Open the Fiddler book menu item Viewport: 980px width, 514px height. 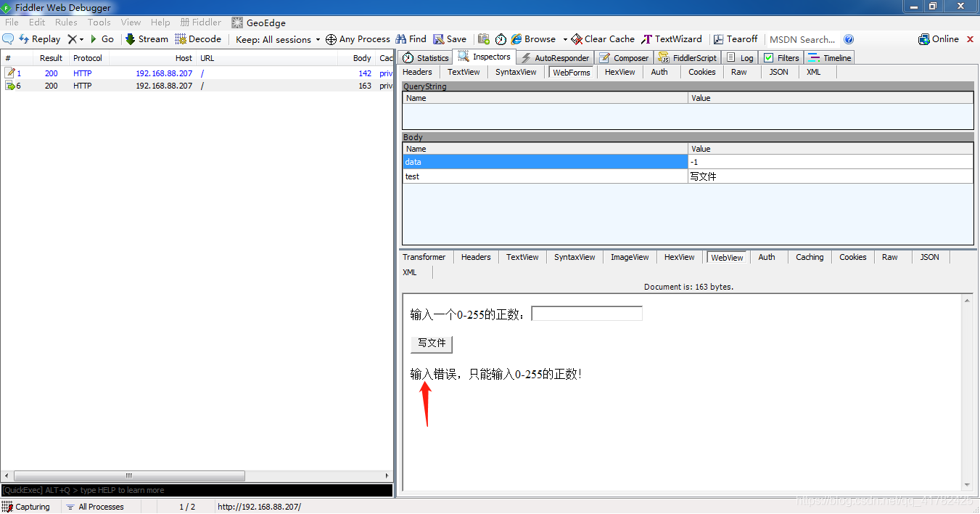coord(201,23)
